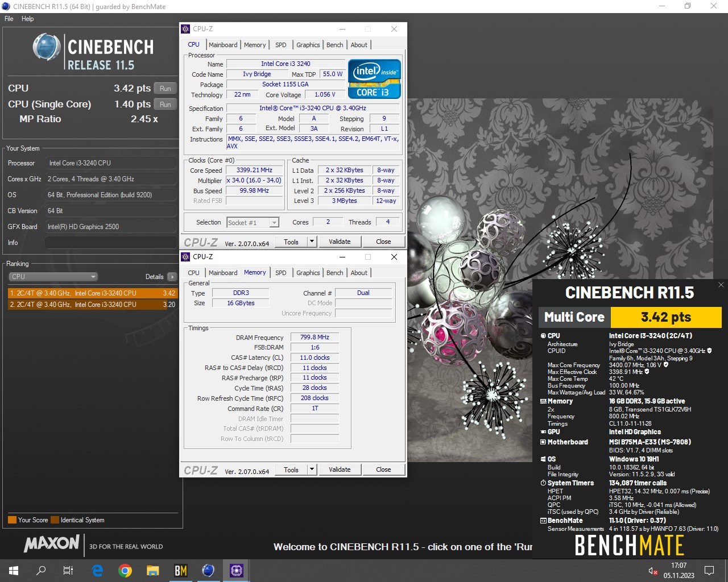Open Graphics tab in top CPU-Z
728x582 pixels.
(308, 45)
